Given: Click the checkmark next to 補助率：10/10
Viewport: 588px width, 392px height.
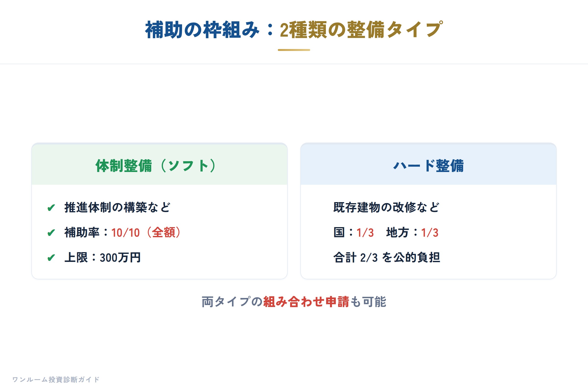Looking at the screenshot, I should [51, 233].
